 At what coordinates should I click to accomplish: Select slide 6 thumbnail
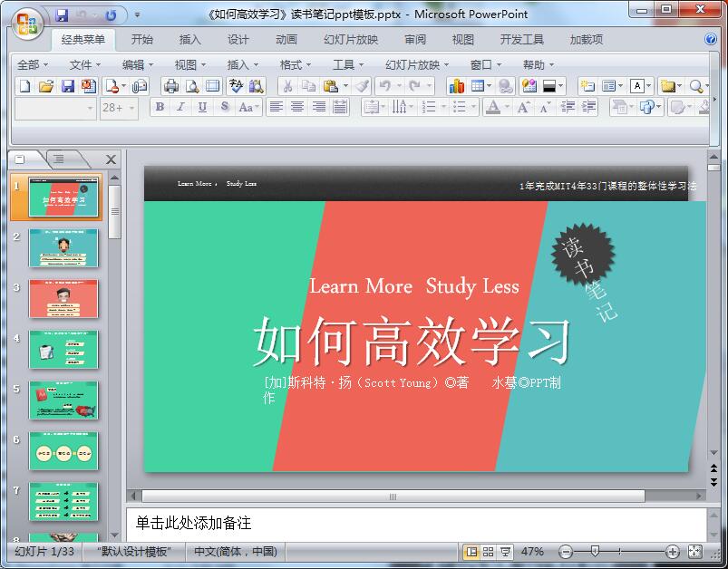click(63, 451)
